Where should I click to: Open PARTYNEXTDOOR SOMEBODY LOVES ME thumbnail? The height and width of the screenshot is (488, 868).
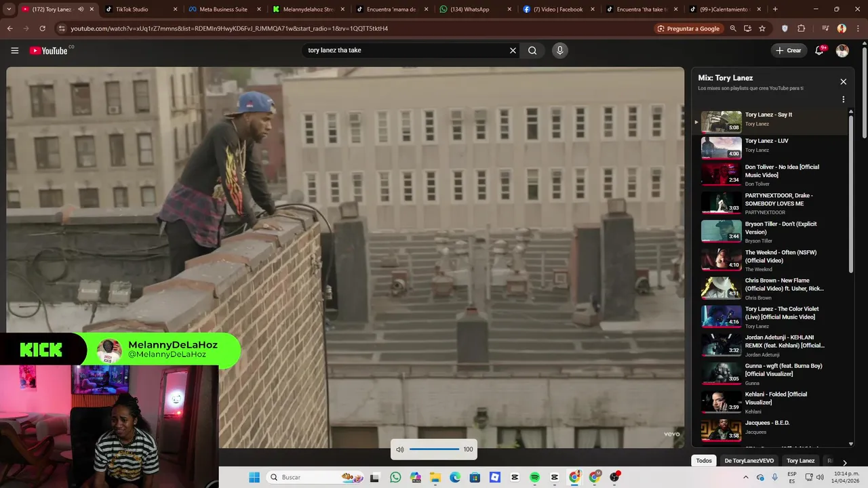pyautogui.click(x=721, y=203)
